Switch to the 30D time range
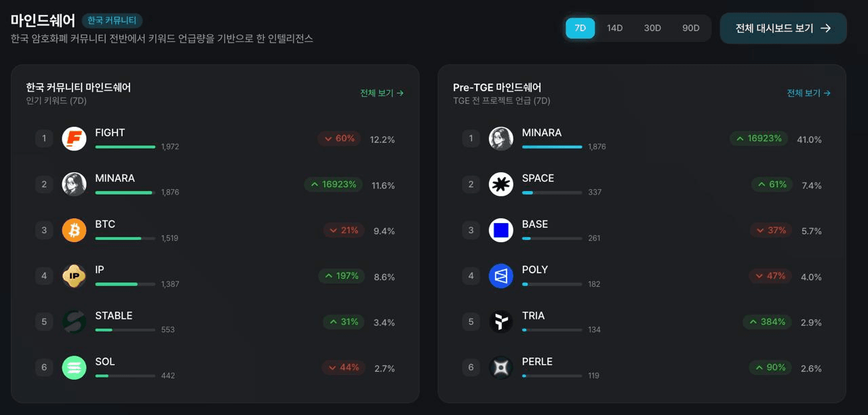 tap(652, 28)
